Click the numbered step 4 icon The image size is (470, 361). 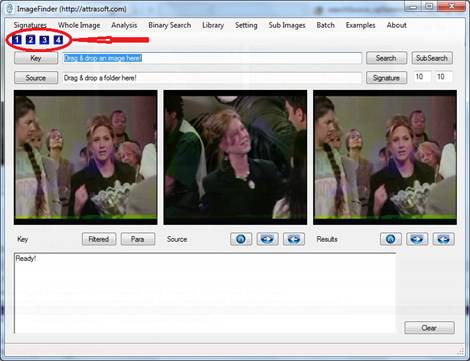(x=58, y=40)
